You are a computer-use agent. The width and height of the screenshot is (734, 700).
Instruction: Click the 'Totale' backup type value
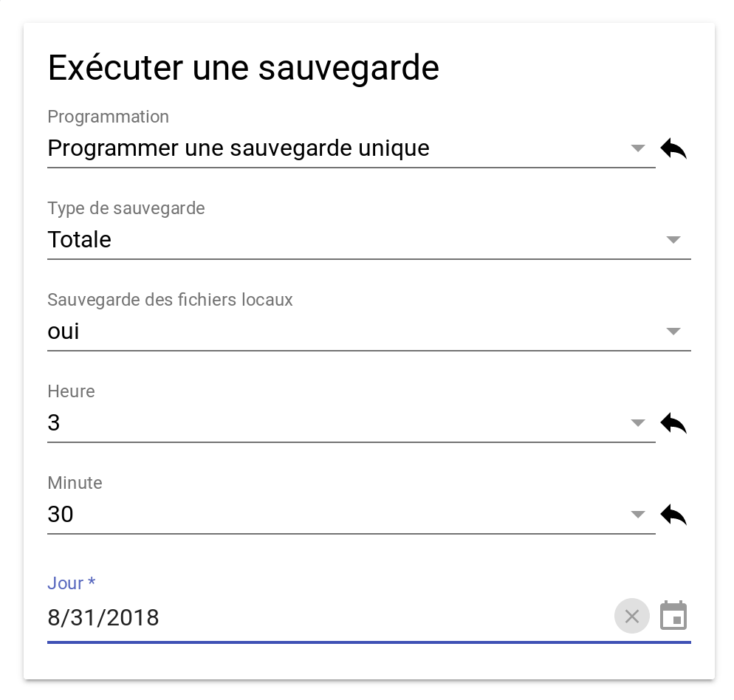click(80, 240)
